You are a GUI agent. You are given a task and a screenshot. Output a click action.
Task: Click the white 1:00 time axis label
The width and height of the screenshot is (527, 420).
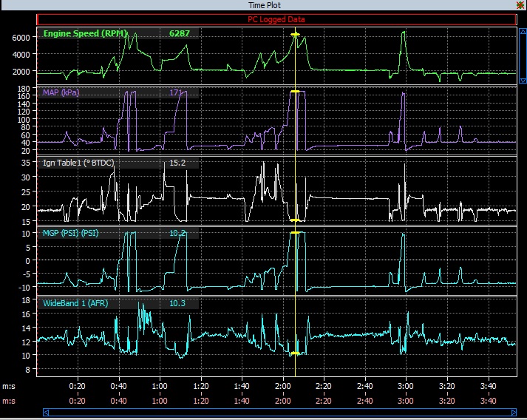tap(160, 386)
